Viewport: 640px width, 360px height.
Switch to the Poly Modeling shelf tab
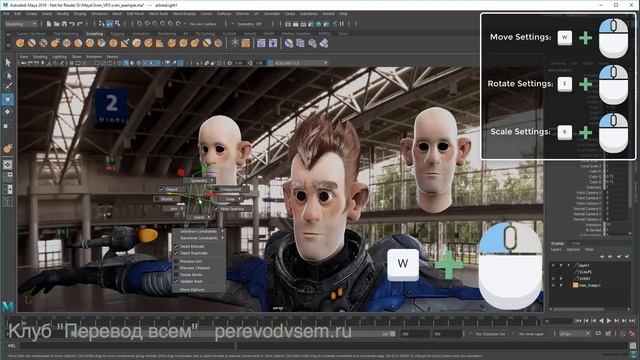[x=66, y=33]
